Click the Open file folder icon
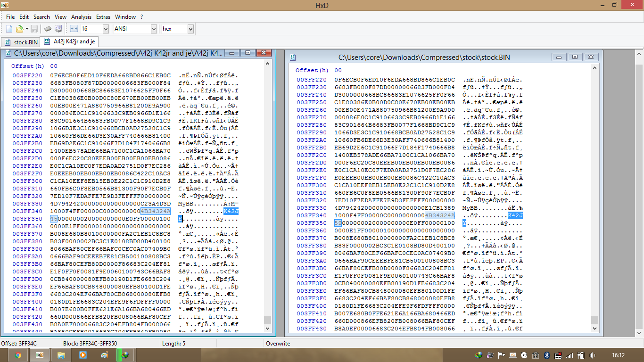The height and width of the screenshot is (362, 644). click(x=19, y=29)
